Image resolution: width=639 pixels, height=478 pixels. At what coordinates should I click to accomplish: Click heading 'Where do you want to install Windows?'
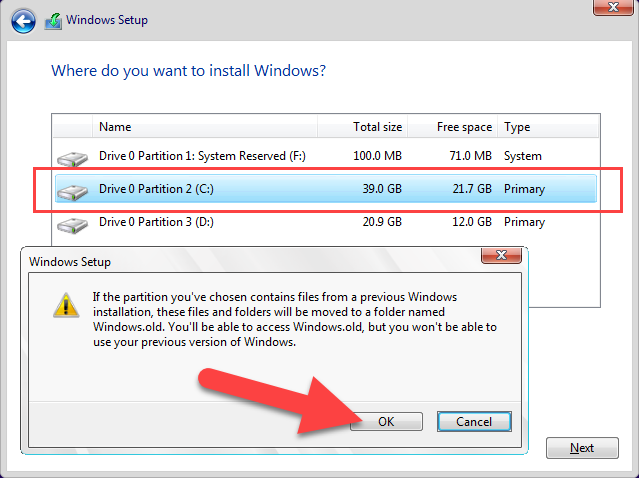click(x=188, y=71)
